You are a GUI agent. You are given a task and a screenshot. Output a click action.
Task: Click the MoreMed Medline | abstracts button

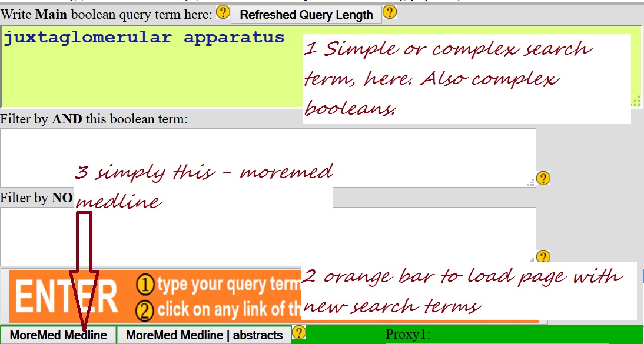(x=204, y=335)
